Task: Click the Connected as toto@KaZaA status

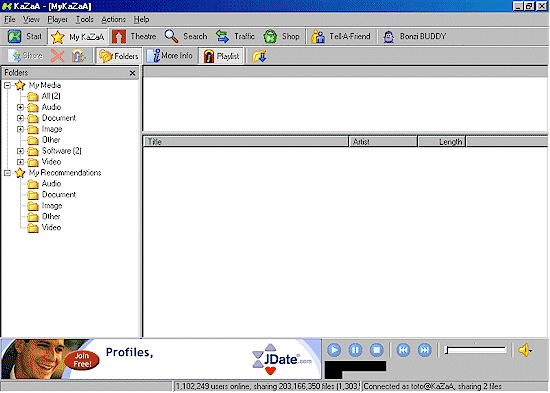Action: point(432,386)
